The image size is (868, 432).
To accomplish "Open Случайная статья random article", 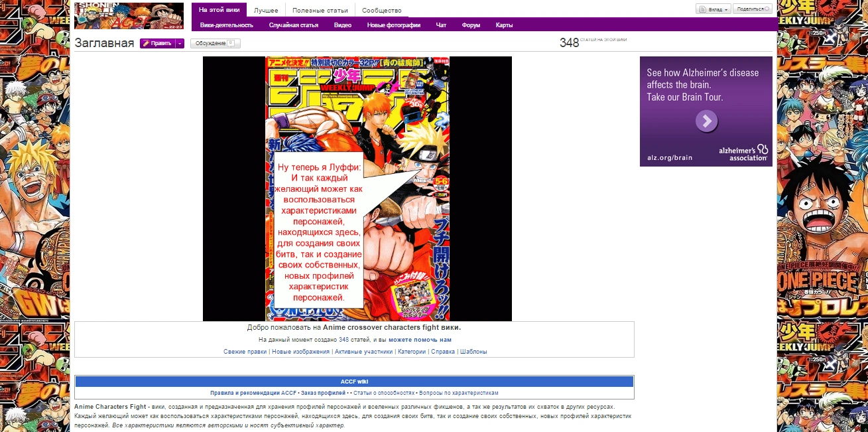I will 293,25.
